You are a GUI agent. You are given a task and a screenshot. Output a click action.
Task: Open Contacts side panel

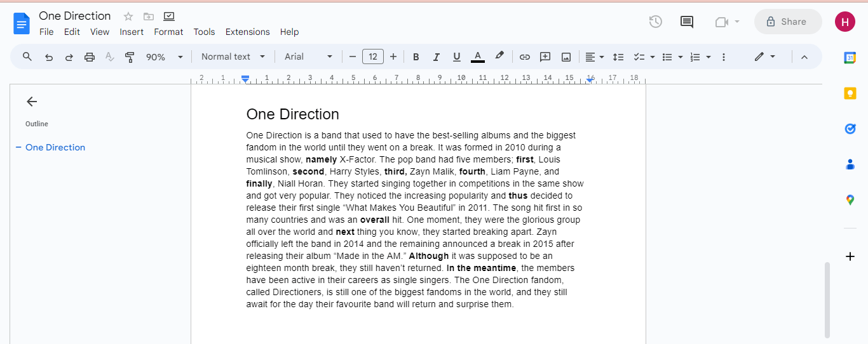850,164
